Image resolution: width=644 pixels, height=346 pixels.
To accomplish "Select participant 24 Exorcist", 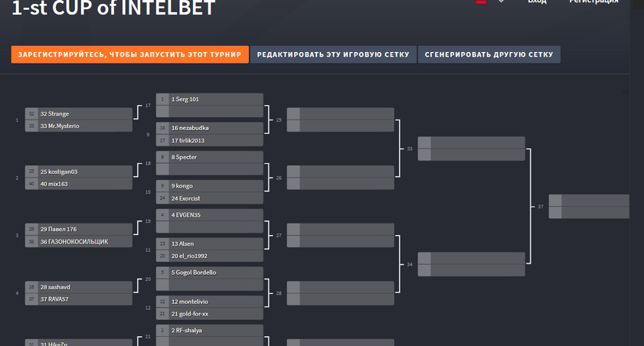I will click(x=210, y=198).
